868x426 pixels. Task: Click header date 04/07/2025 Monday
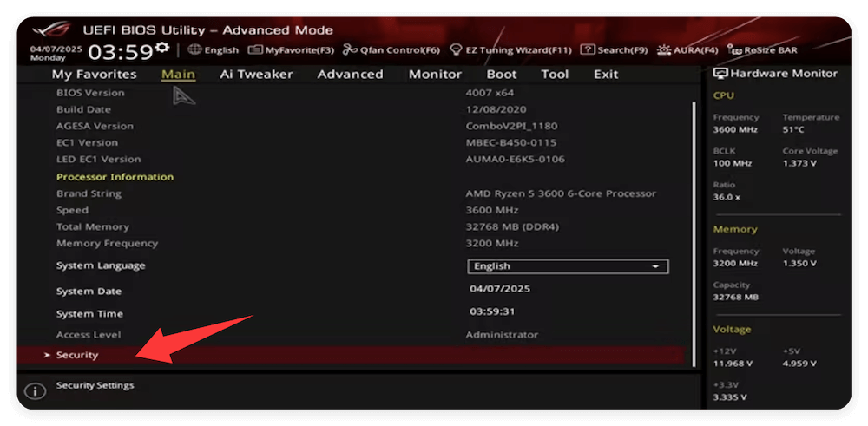pos(56,53)
